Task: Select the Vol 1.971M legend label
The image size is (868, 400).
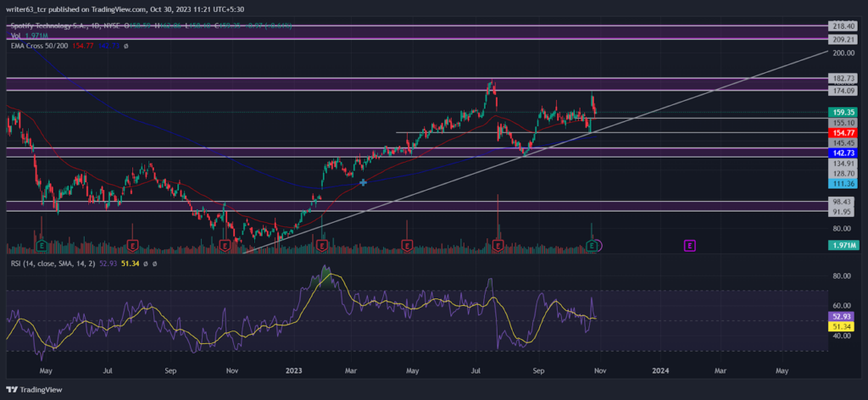Action: [x=30, y=36]
